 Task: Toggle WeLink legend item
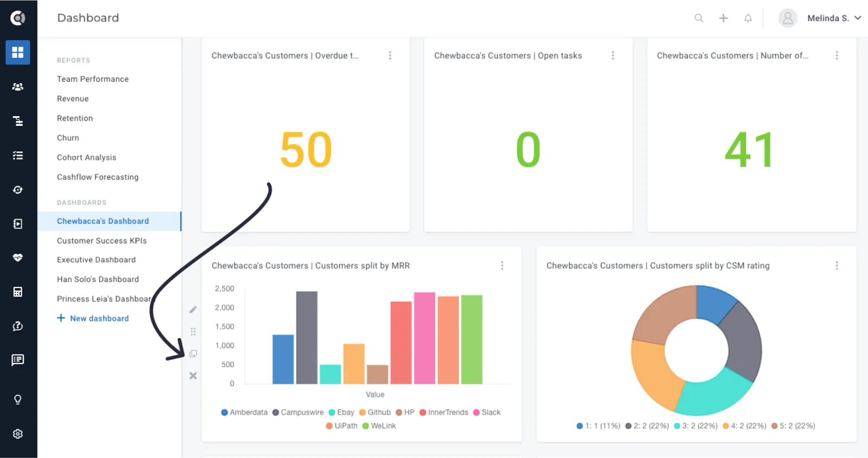click(379, 426)
